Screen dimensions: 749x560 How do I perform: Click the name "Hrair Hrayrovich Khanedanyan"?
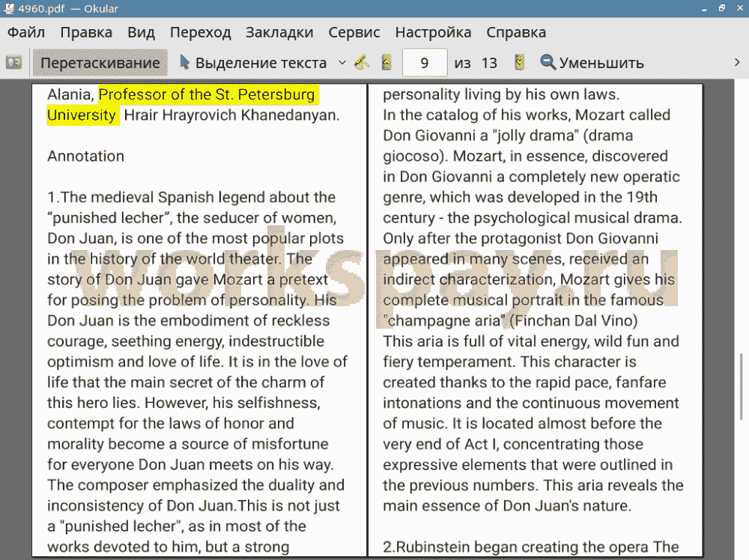point(230,115)
